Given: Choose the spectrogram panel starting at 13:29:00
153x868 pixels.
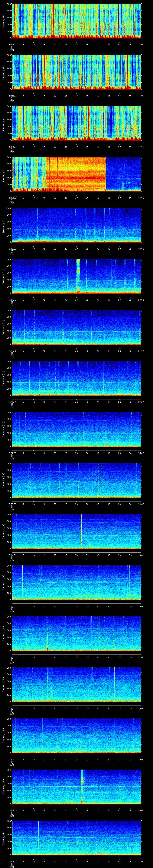Looking at the screenshot, I should (77, 787).
